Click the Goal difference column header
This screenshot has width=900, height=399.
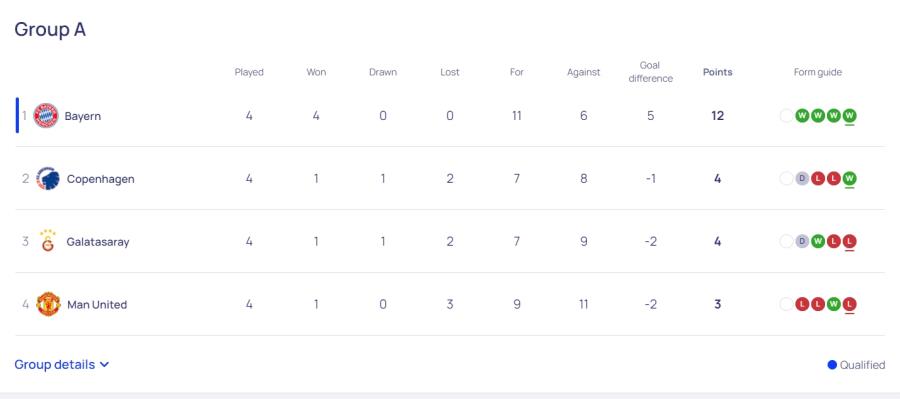(650, 72)
